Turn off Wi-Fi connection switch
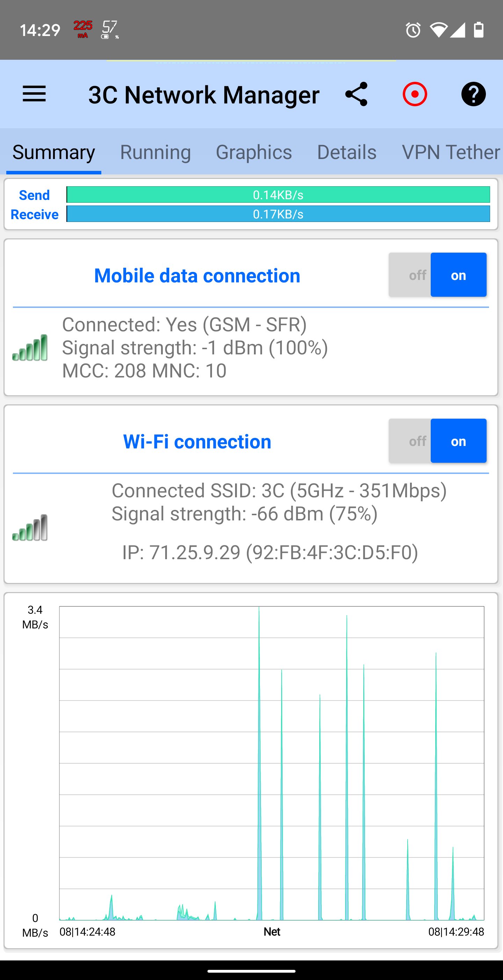The width and height of the screenshot is (503, 980). [417, 441]
